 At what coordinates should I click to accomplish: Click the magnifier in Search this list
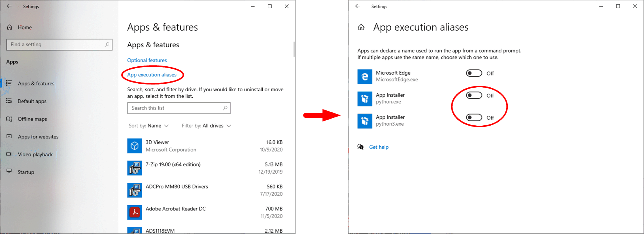tap(225, 108)
